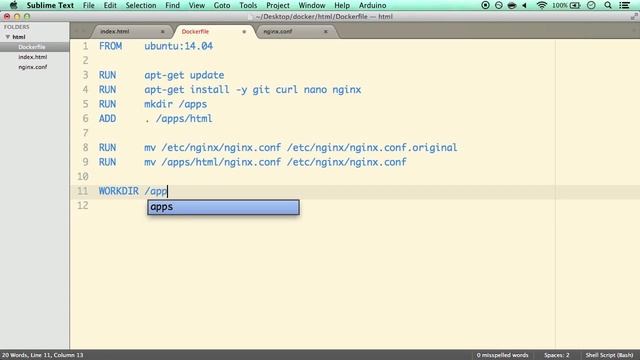
Task: Click the battery status icon
Action: [575, 5]
